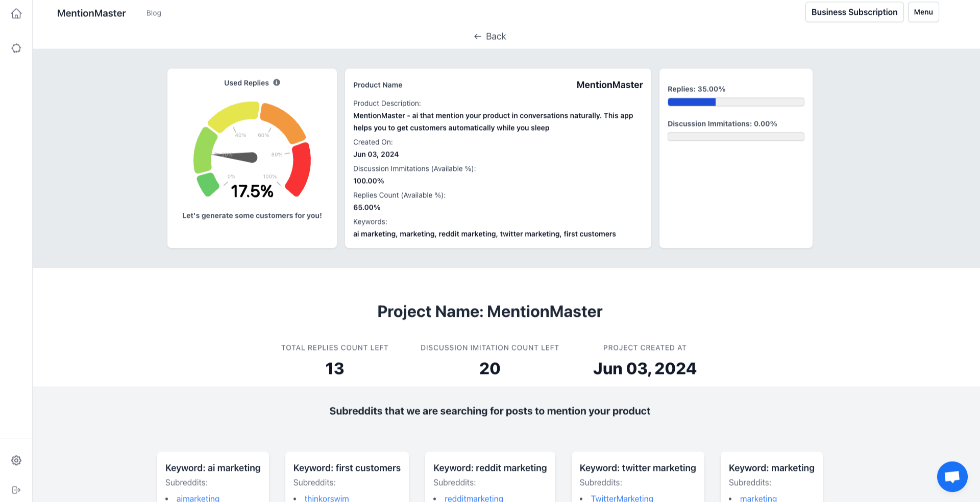Click the discussion imitation count value 20

click(x=490, y=368)
